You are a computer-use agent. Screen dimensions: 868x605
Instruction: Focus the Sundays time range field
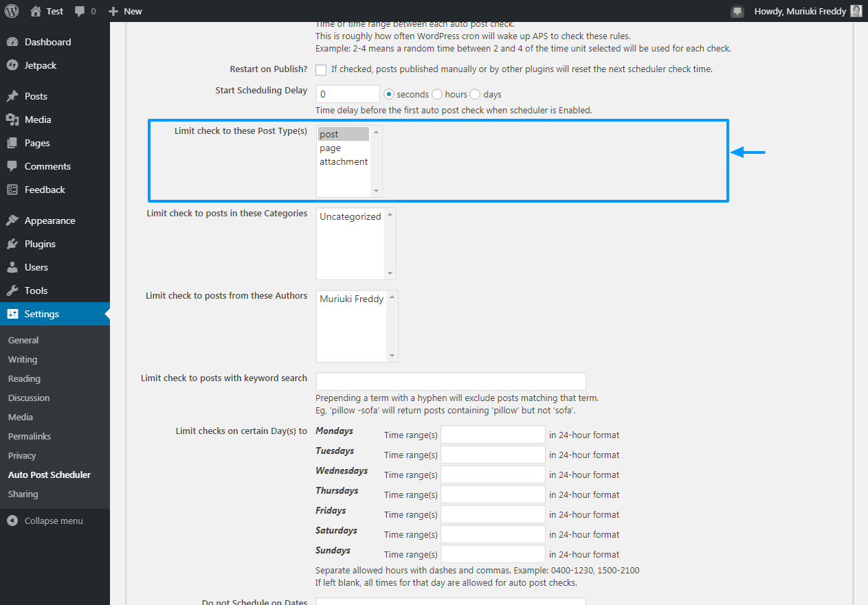coord(493,554)
